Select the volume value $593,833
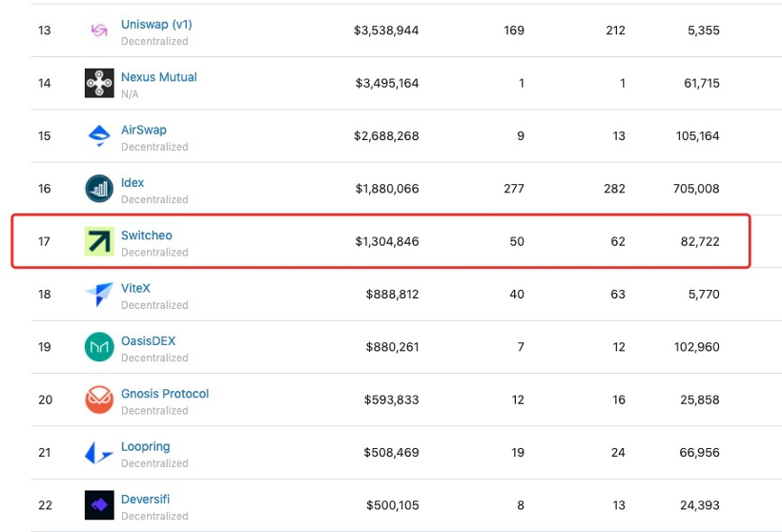The height and width of the screenshot is (532, 782). click(392, 399)
